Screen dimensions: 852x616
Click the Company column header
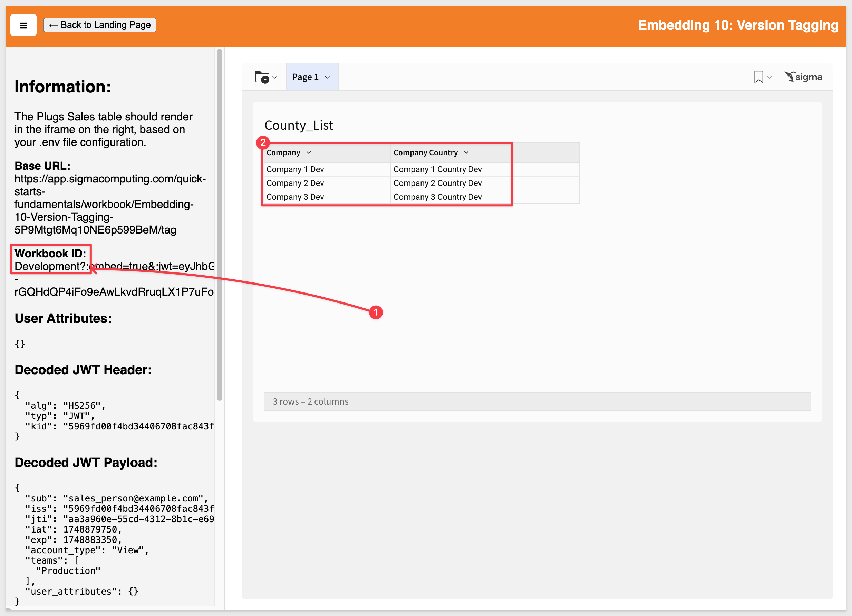(x=283, y=153)
